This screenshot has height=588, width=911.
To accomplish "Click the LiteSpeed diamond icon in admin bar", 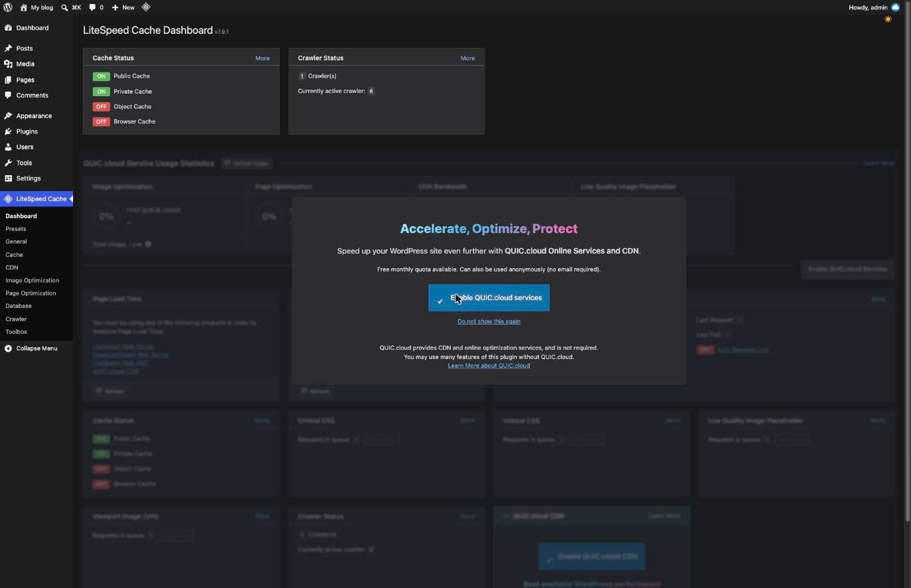I will tap(146, 7).
